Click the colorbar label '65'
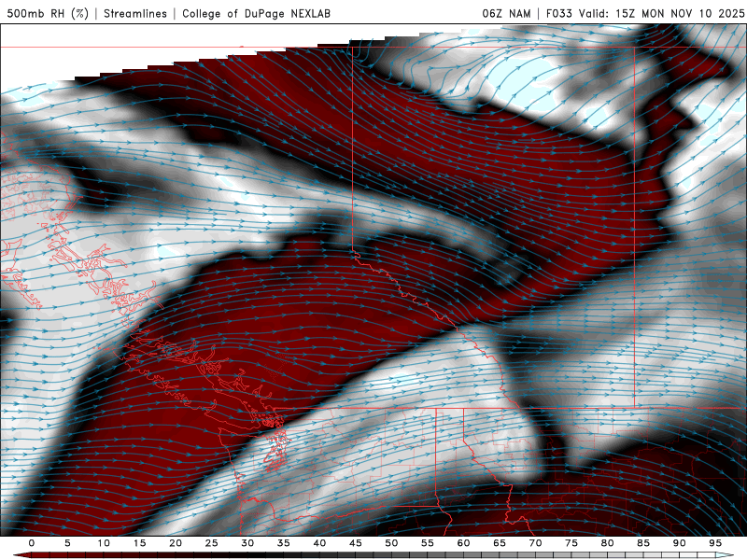This screenshot has width=747, height=560. [500, 543]
